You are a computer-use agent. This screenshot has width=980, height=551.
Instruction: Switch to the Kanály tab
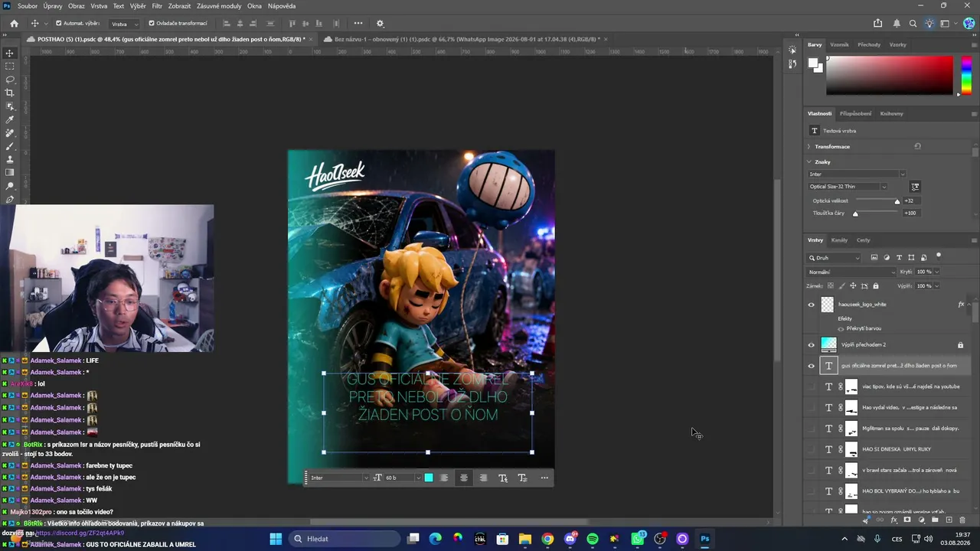point(839,240)
